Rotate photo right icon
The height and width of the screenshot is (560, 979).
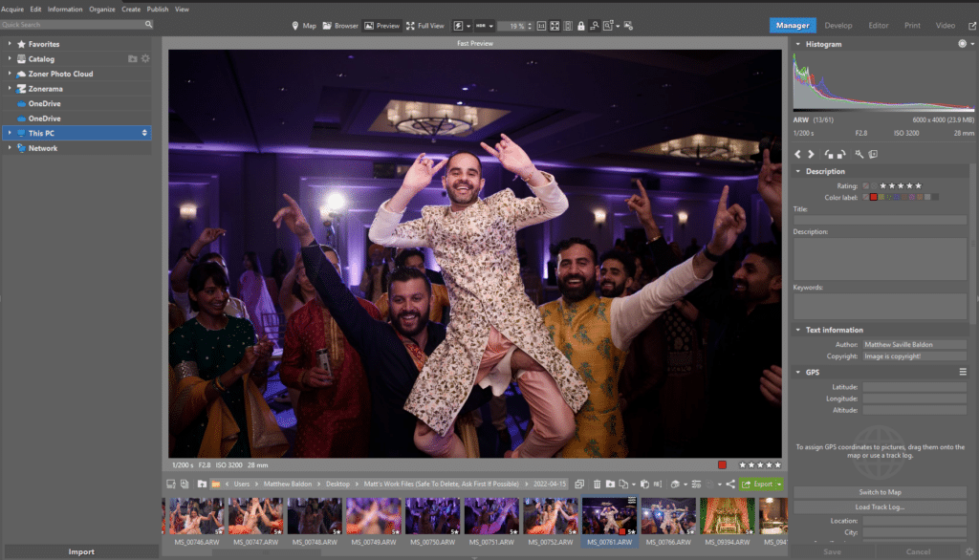841,154
